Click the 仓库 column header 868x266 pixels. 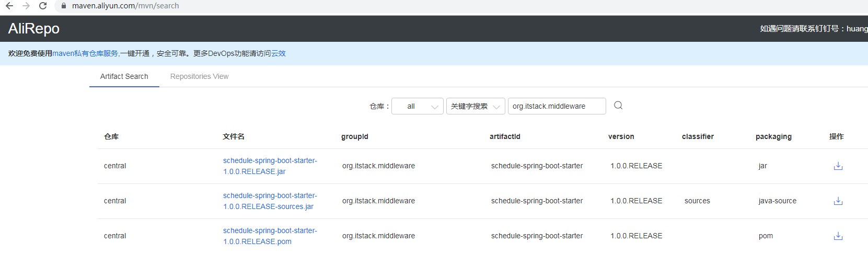(111, 136)
